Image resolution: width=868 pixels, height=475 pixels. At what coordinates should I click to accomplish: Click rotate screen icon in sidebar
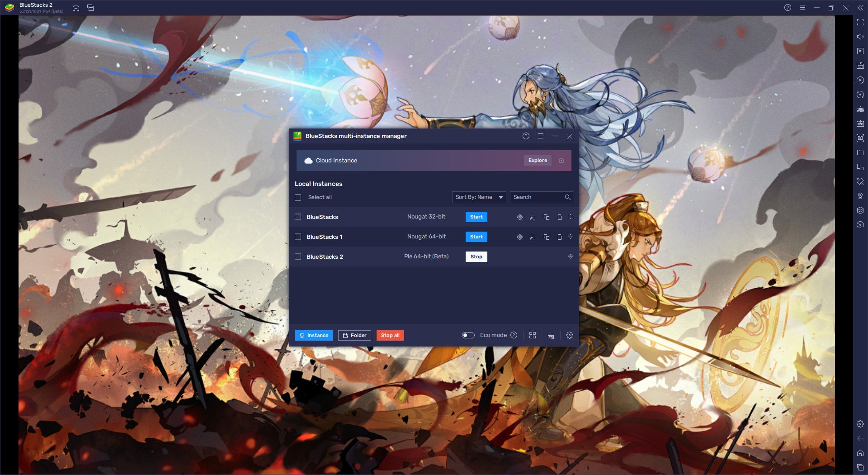[860, 181]
